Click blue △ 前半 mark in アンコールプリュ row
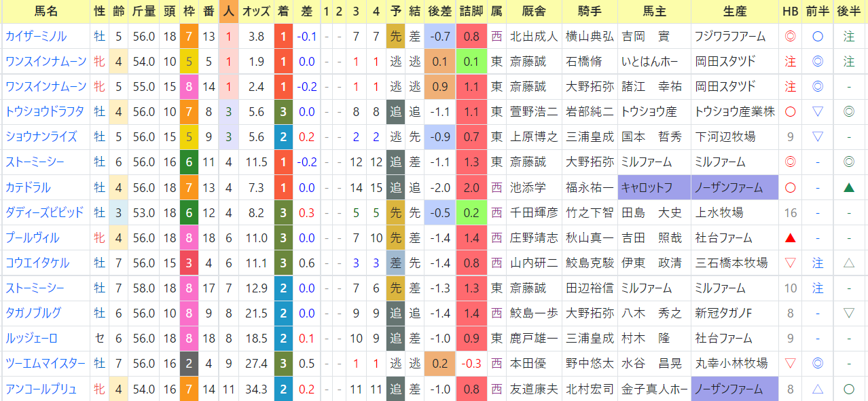This screenshot has height=401, width=868. (818, 388)
